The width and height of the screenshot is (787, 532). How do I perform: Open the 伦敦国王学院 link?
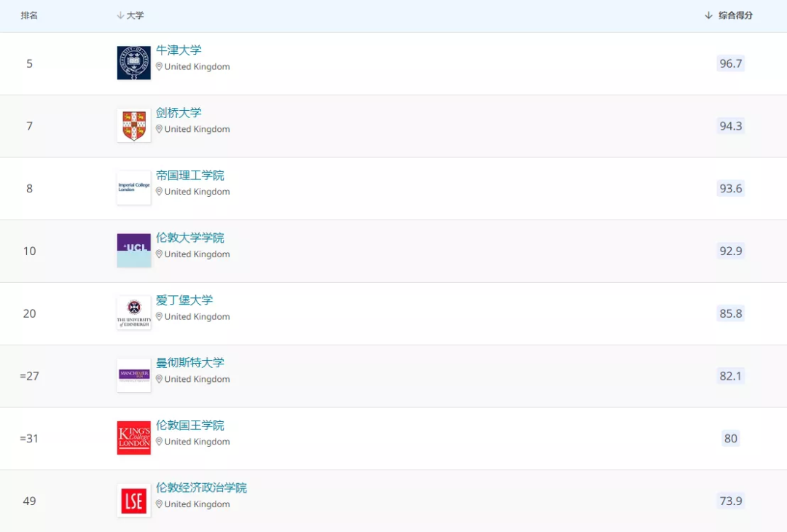190,425
